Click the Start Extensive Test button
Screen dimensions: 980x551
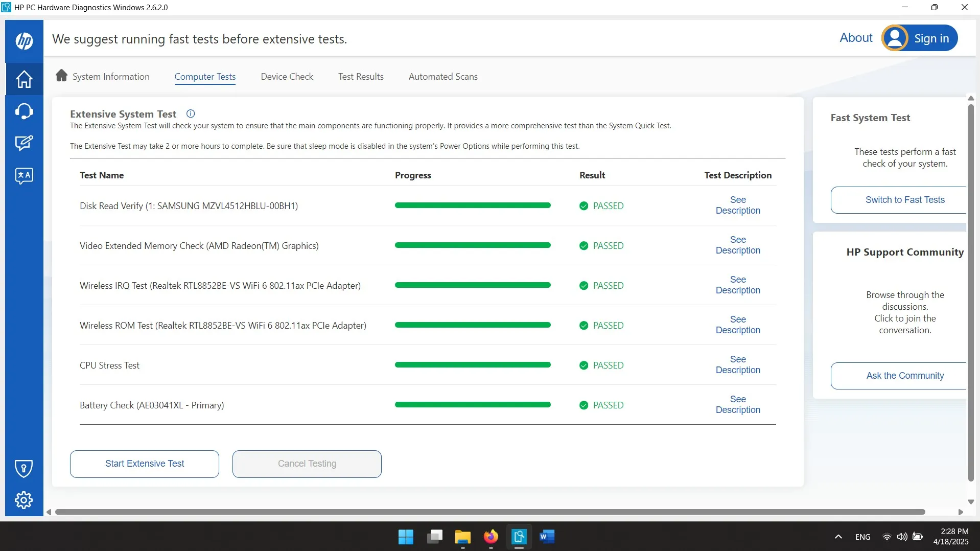pyautogui.click(x=145, y=464)
